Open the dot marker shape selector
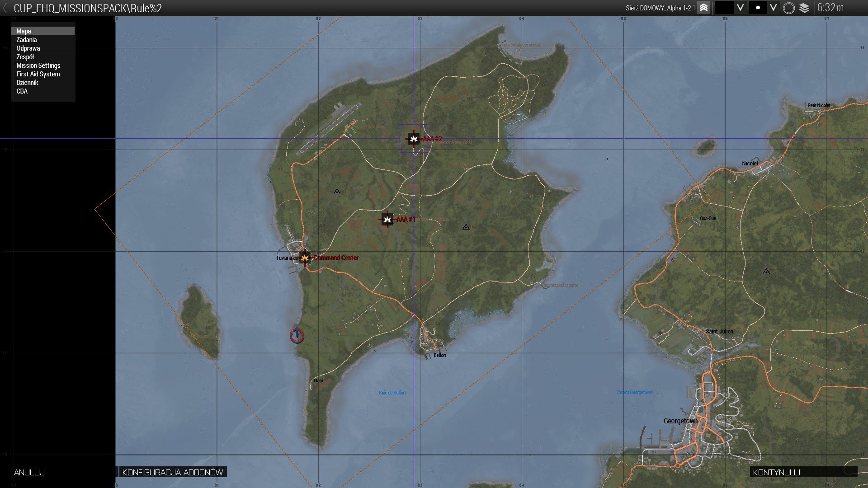The height and width of the screenshot is (488, 868). click(x=758, y=8)
